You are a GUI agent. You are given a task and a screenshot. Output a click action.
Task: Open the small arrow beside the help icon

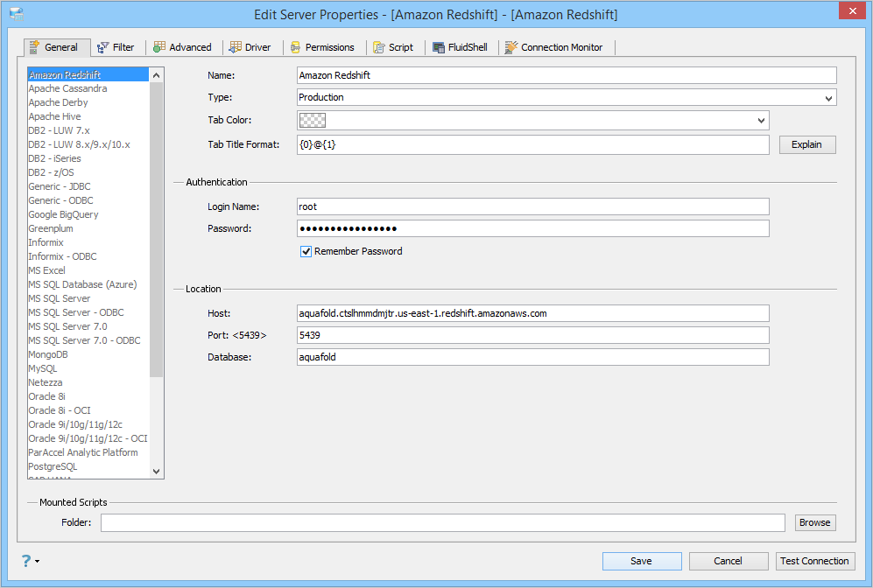[38, 561]
